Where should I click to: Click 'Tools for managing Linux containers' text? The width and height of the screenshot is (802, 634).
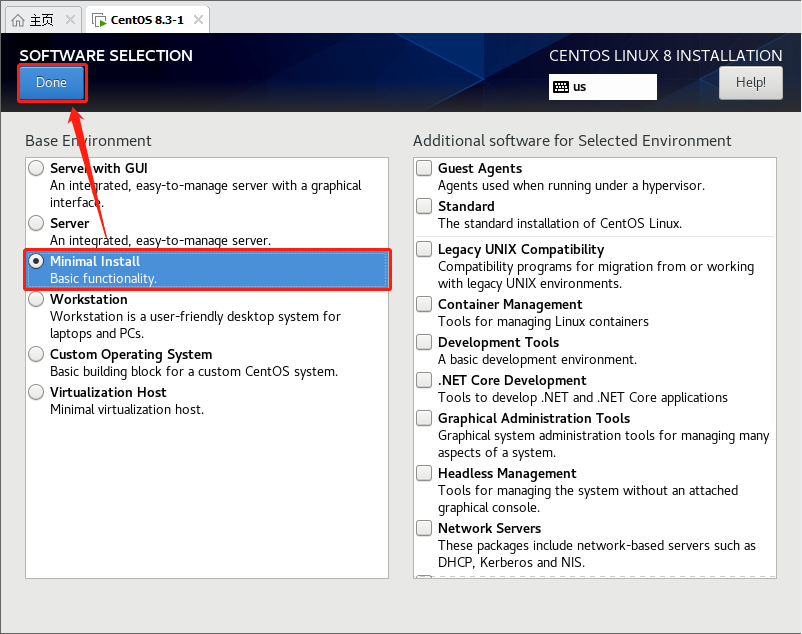(543, 322)
